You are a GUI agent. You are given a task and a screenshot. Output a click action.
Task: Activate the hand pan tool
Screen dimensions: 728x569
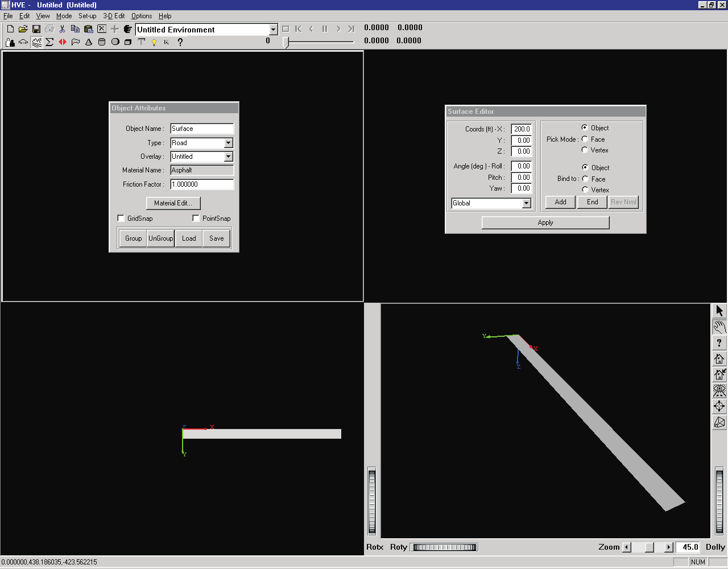719,327
